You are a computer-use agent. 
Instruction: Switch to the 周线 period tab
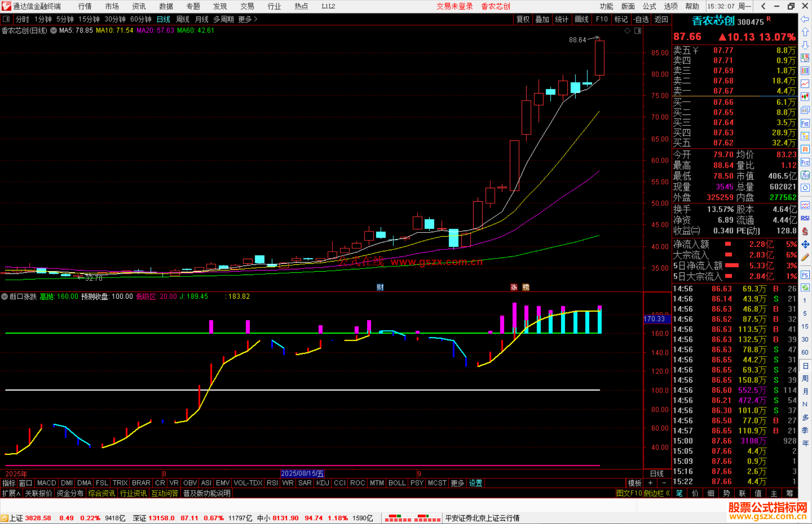[183, 19]
